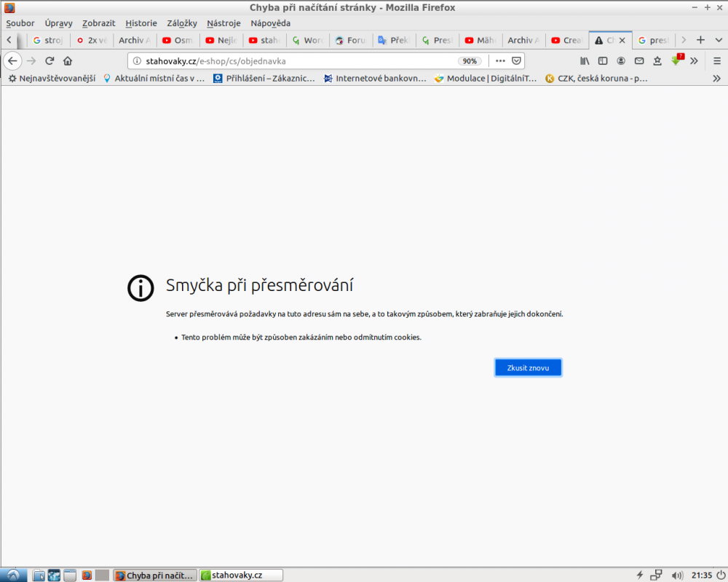Open the green download extension icon
The height and width of the screenshot is (582, 728).
(x=676, y=60)
